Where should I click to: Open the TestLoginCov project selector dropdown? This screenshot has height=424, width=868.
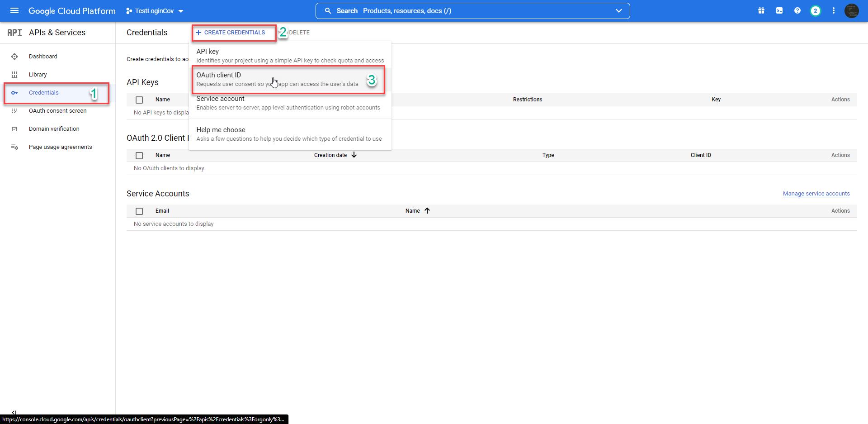tap(155, 11)
